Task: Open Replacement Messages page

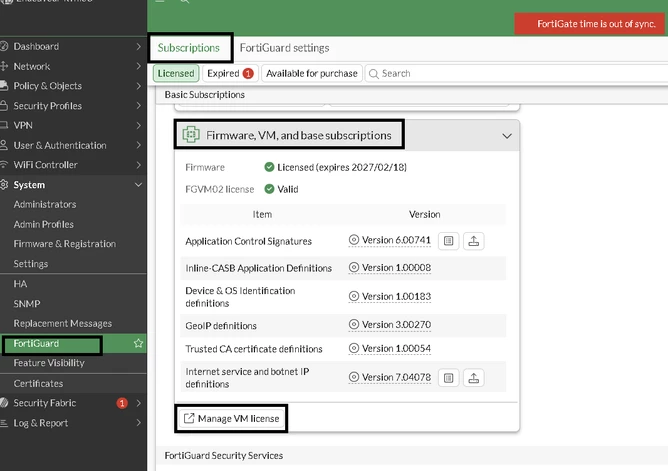Action: (x=63, y=323)
